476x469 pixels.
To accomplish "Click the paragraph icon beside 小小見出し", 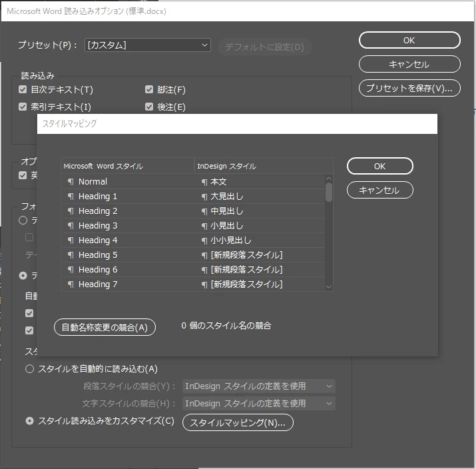I will tap(204, 240).
